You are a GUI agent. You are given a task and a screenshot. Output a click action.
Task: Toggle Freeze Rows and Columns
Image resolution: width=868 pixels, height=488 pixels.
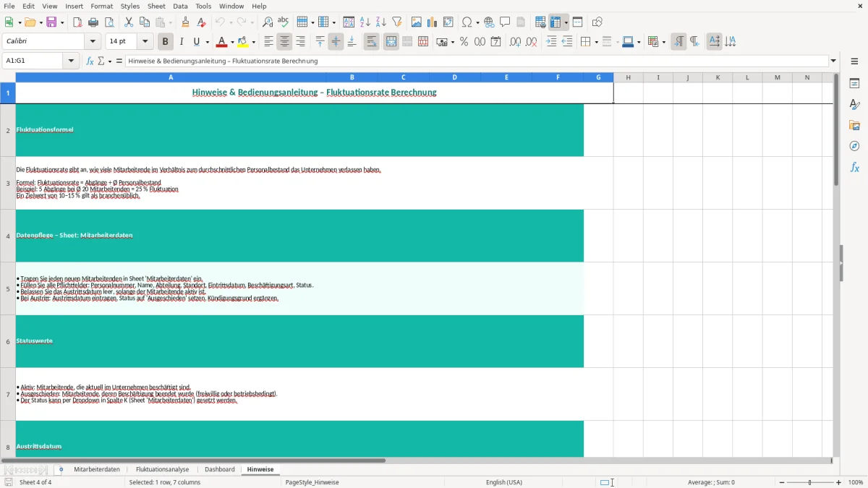(x=556, y=22)
